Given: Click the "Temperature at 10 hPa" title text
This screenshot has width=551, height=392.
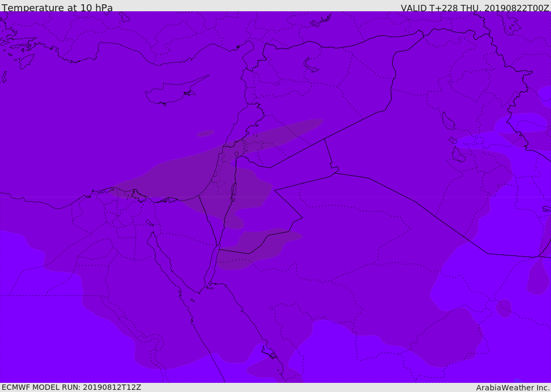Looking at the screenshot, I should [x=57, y=8].
